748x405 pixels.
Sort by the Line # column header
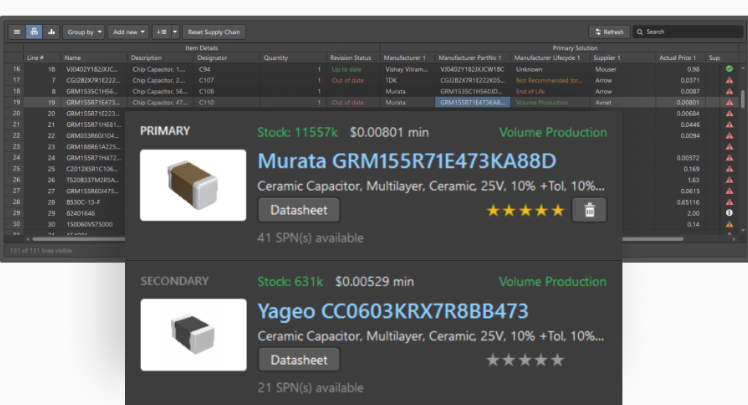point(35,58)
